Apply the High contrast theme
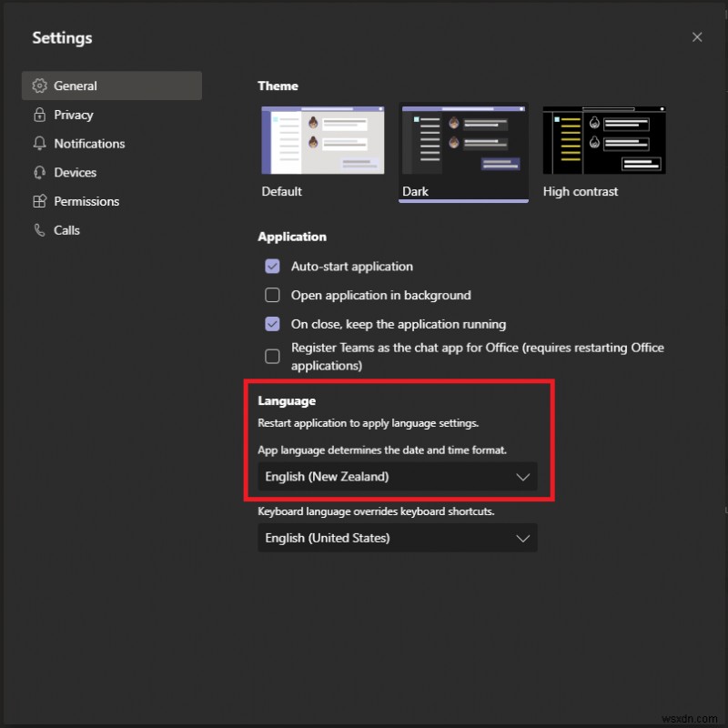The image size is (728, 728). tap(603, 140)
